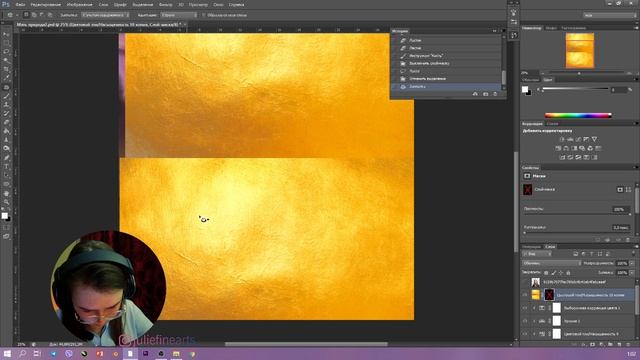Select the Clone Stamp tool
This screenshot has height=360, width=640.
coord(6,104)
